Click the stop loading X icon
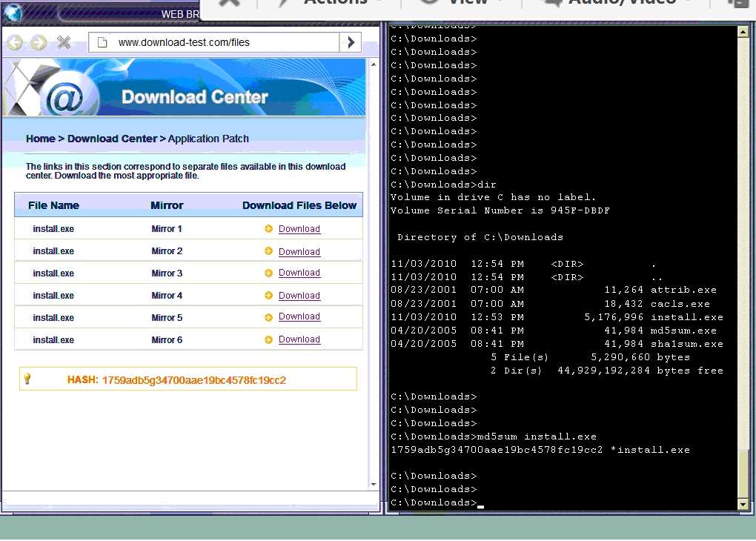Image resolution: width=756 pixels, height=541 pixels. (64, 42)
